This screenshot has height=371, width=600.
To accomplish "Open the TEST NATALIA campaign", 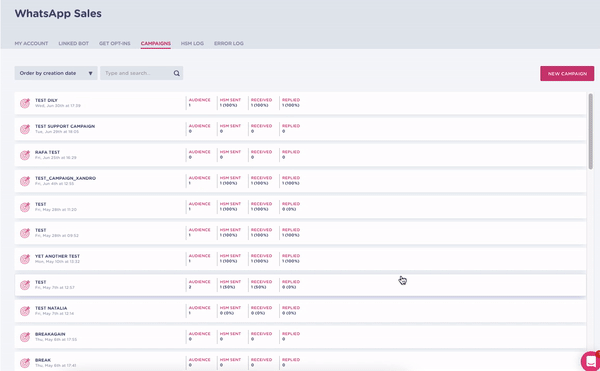I will (x=300, y=311).
